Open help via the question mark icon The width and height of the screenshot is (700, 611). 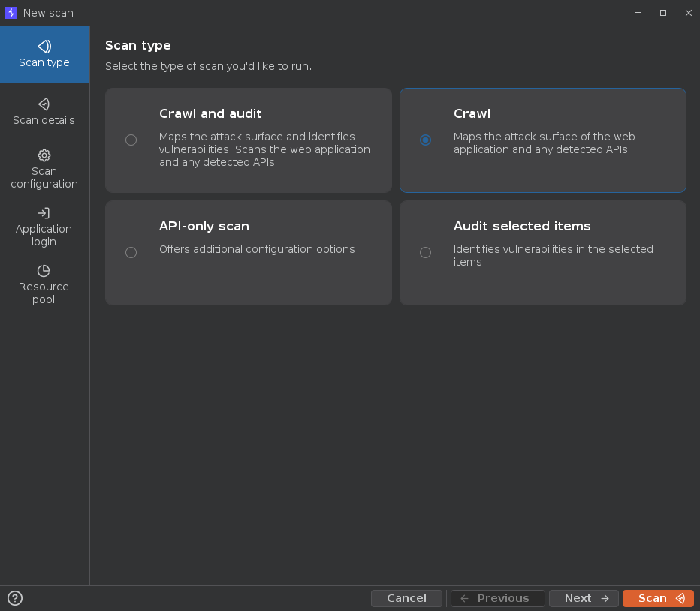(15, 598)
